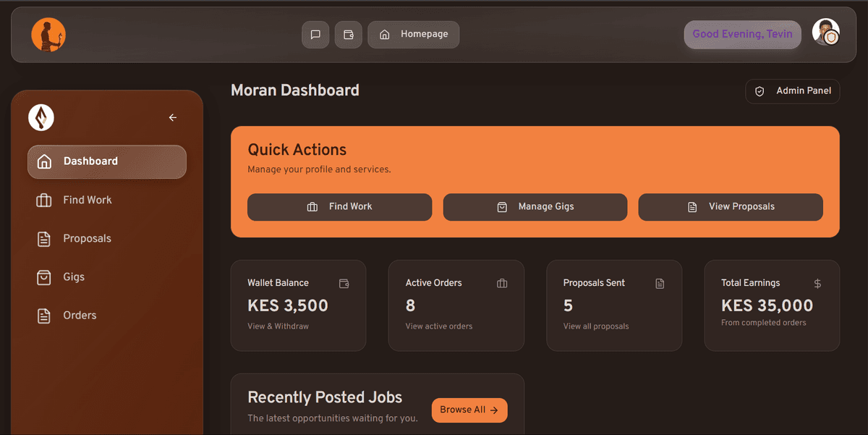The width and height of the screenshot is (868, 435).
Task: Click the wallet icon on Wallet Balance card
Action: [x=344, y=283]
